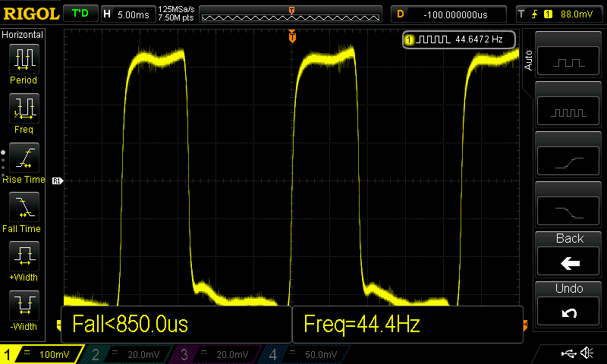Click the USB connection status icon
The height and width of the screenshot is (364, 607).
[x=568, y=353]
